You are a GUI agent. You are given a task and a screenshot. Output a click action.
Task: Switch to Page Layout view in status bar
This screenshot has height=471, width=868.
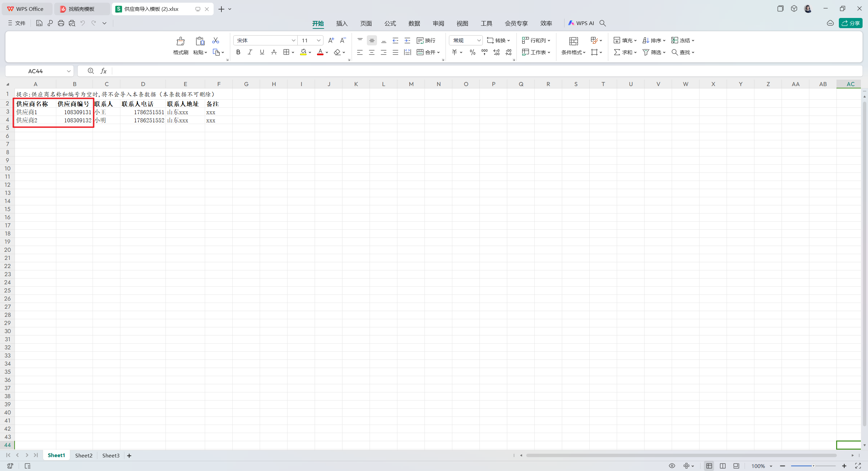(x=723, y=466)
